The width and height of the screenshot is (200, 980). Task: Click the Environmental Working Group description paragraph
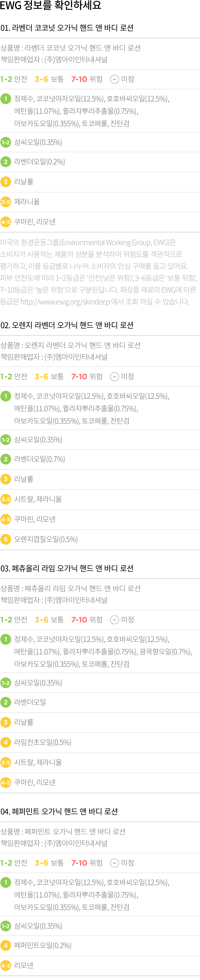(99, 272)
